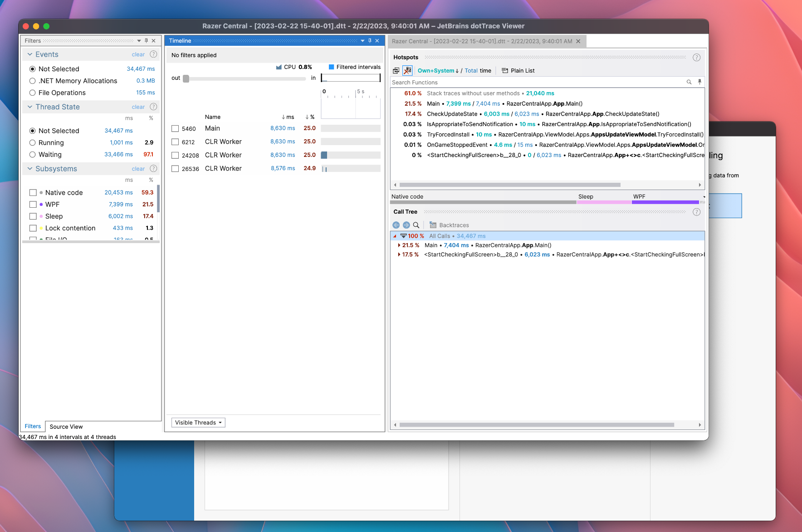Open help for Hotspots section
Viewport: 802px width, 532px height.
point(696,58)
